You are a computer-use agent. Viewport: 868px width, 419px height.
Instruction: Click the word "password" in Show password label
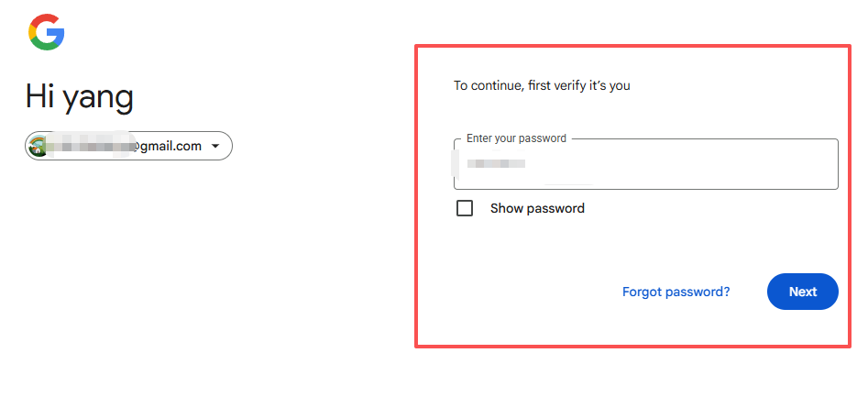(x=555, y=208)
